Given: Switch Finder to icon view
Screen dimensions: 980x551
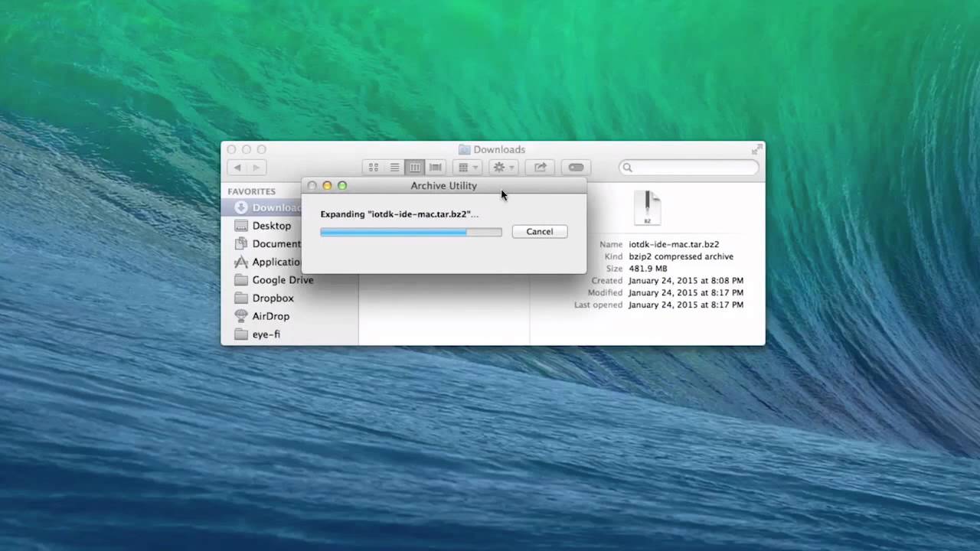Looking at the screenshot, I should (374, 168).
